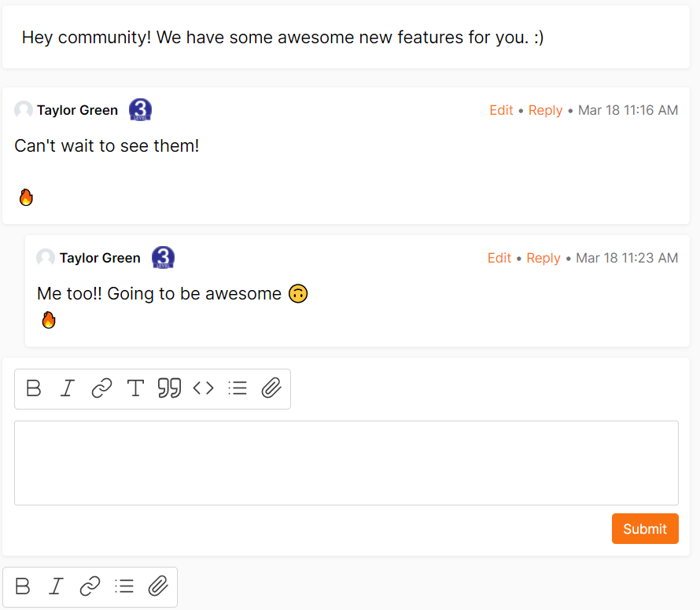Insert link using reply editor toolbar icon
Screen dimensions: 700x610
pyautogui.click(x=101, y=388)
